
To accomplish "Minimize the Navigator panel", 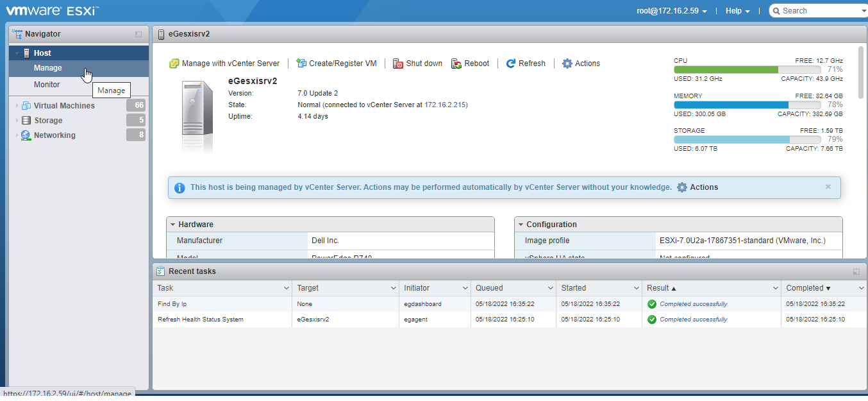I will pos(138,35).
